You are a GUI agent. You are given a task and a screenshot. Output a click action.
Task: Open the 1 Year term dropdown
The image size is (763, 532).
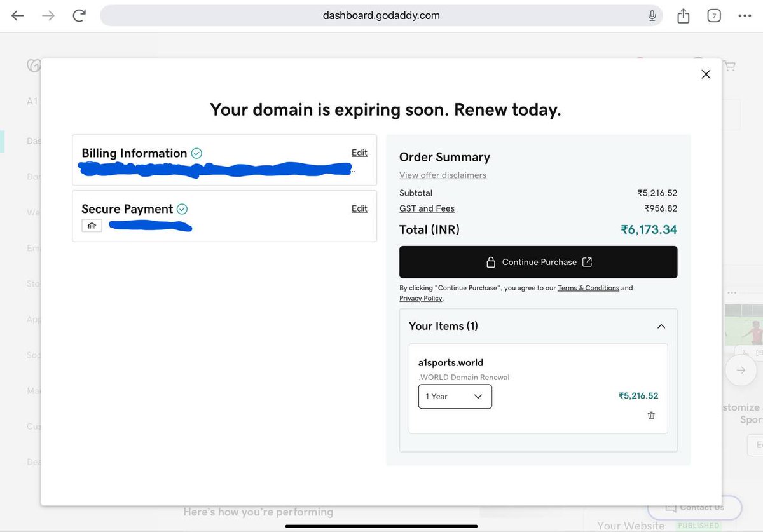coord(455,397)
